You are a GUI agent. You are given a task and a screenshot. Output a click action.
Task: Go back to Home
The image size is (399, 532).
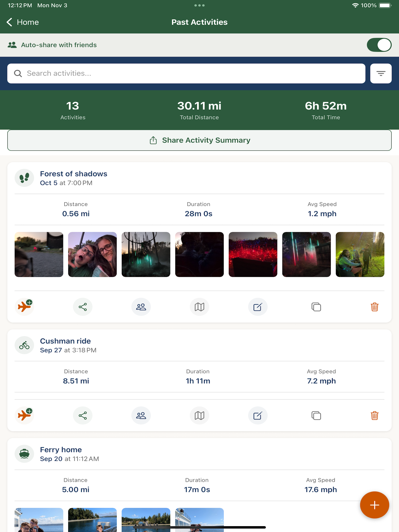[x=23, y=22]
